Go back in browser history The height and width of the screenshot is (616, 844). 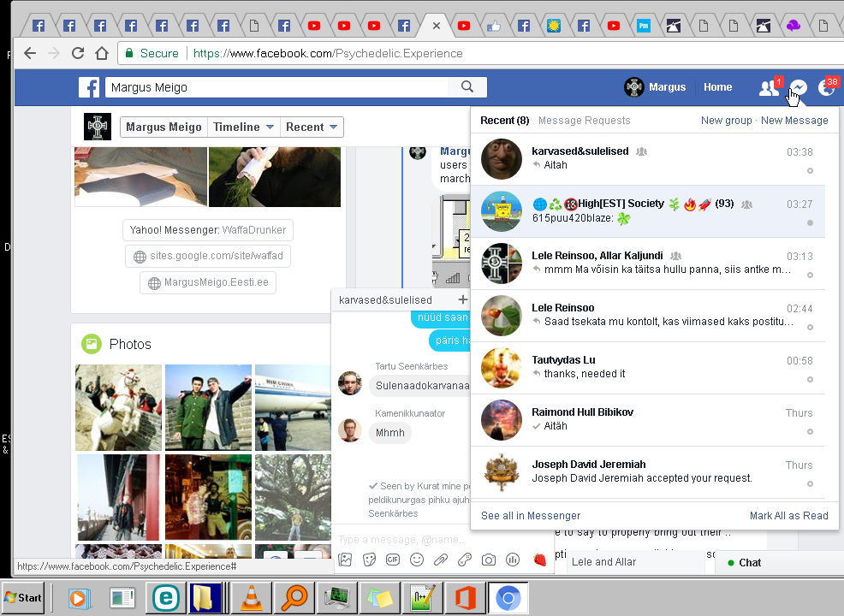(x=30, y=53)
